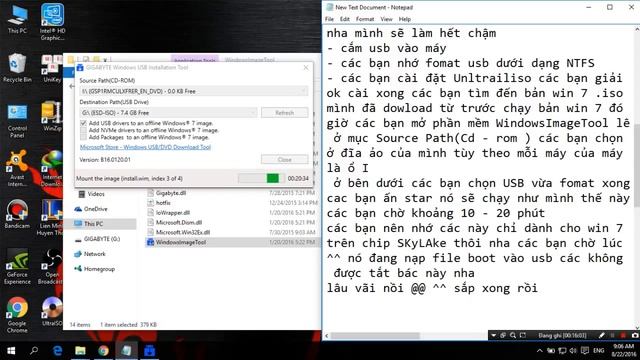Viewport: 640px width, 360px height.
Task: Toggle Add NVMe drivers to offline Windows 7 image
Action: [83, 130]
